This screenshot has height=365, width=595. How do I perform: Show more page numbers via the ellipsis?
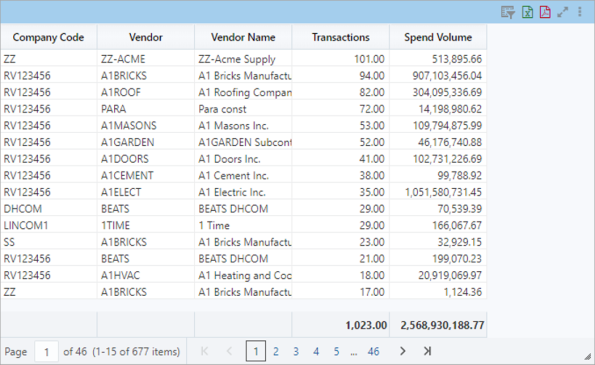[x=354, y=352]
